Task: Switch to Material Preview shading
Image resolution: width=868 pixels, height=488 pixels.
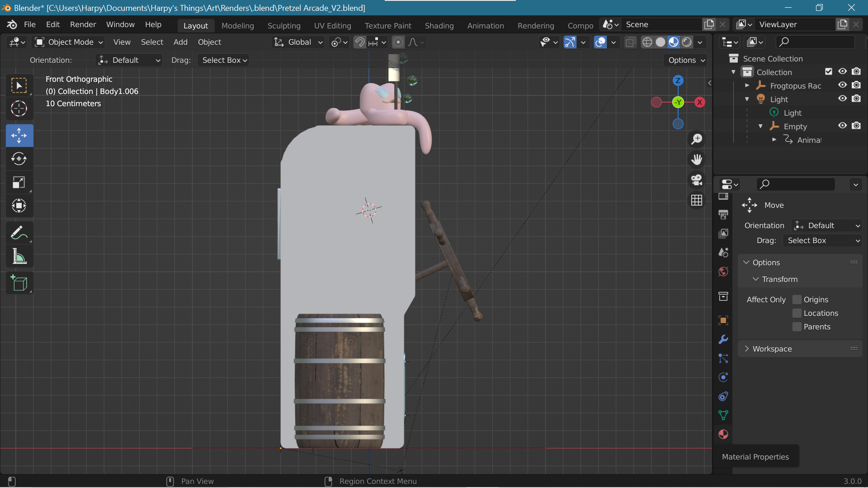Action: point(674,42)
